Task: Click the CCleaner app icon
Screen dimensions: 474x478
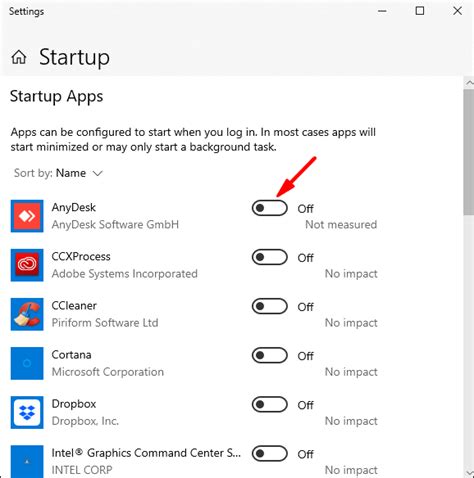Action: [x=27, y=314]
